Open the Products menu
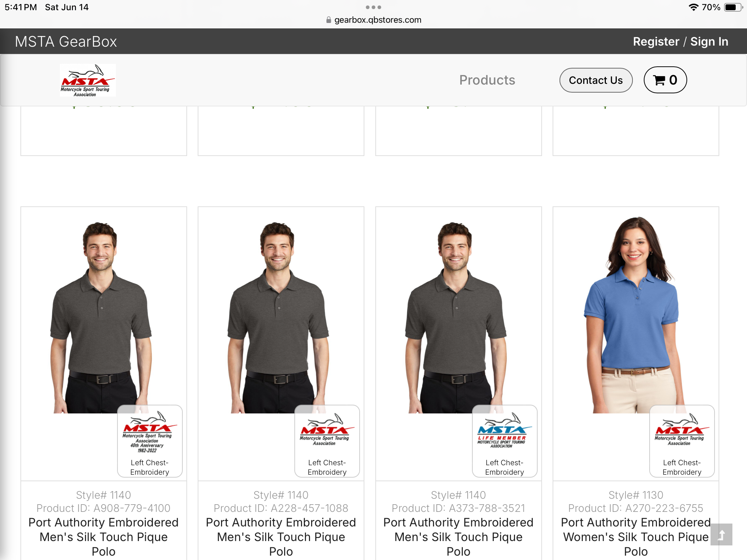Viewport: 747px width, 560px height. point(487,80)
